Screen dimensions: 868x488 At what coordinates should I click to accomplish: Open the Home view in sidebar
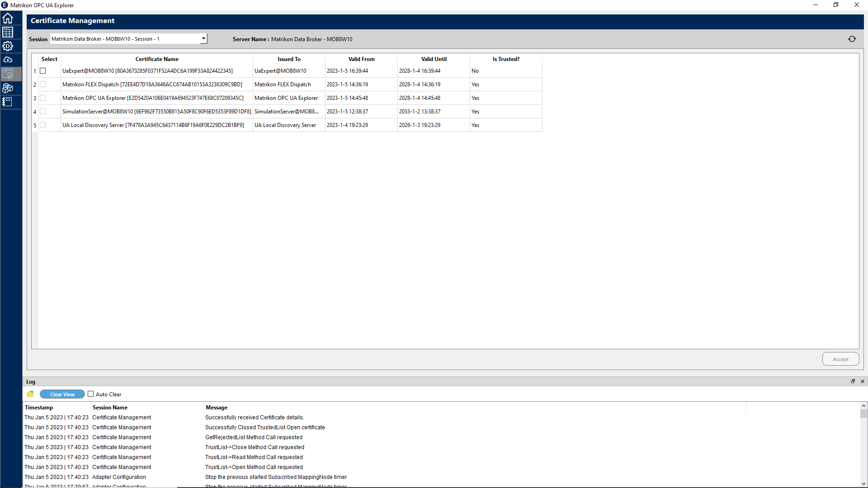point(8,19)
